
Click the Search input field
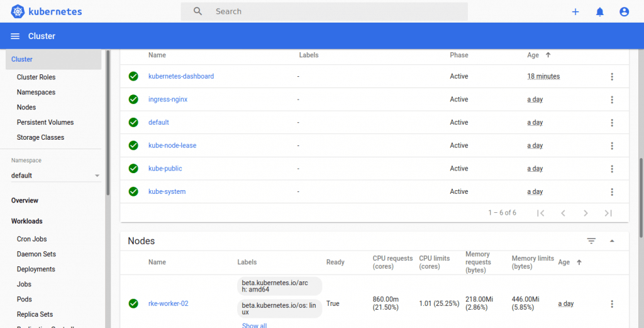(x=333, y=11)
